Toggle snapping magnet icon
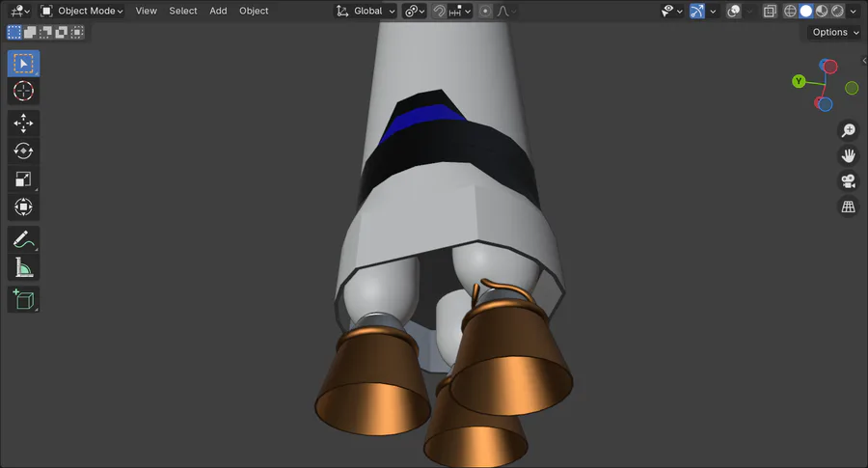 [x=439, y=11]
